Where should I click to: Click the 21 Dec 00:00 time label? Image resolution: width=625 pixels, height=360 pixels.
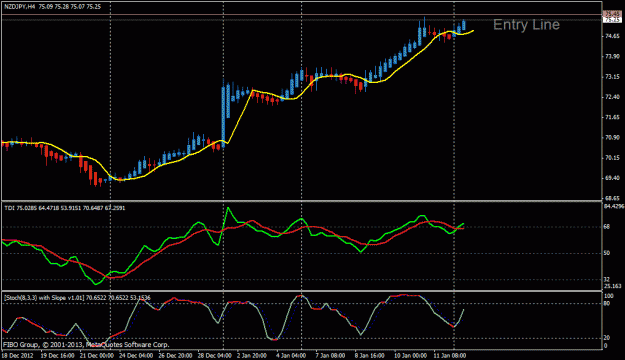[96, 355]
